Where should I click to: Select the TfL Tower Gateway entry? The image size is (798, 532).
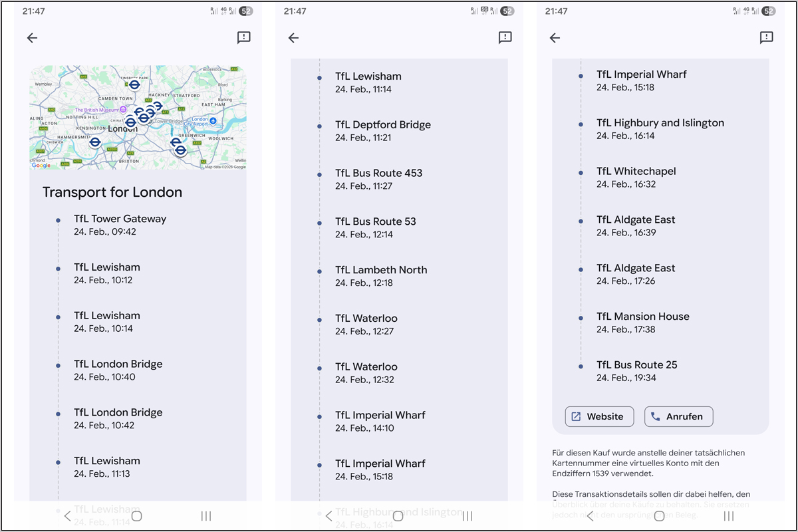pos(120,225)
